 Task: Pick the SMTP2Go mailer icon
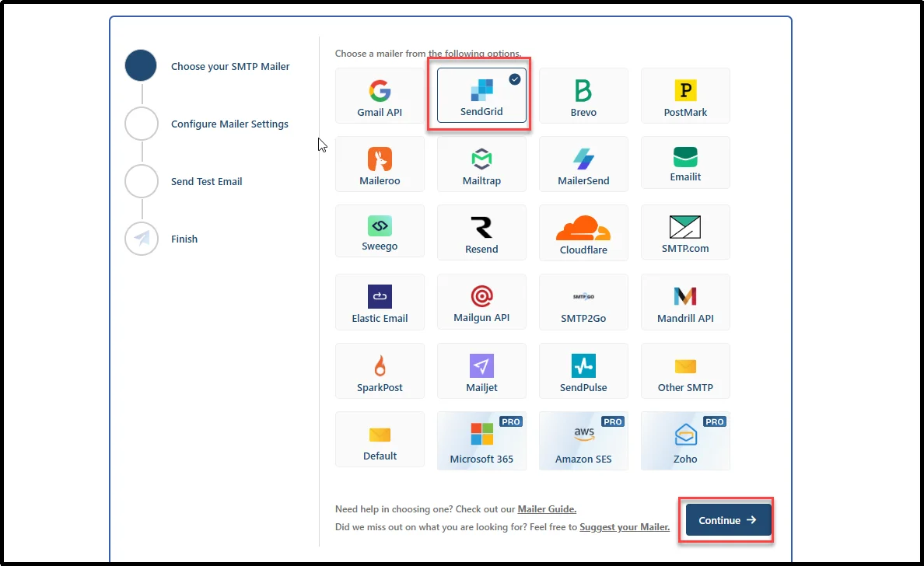point(583,296)
